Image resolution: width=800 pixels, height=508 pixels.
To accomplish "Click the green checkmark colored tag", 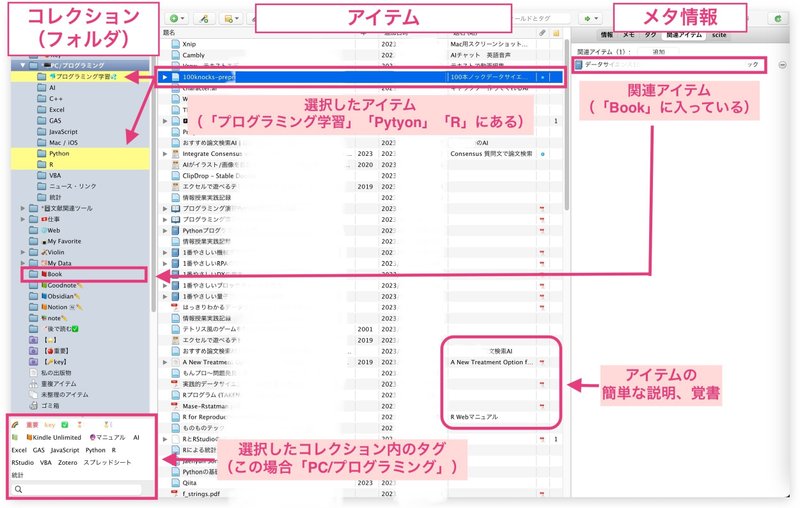I will coord(65,425).
